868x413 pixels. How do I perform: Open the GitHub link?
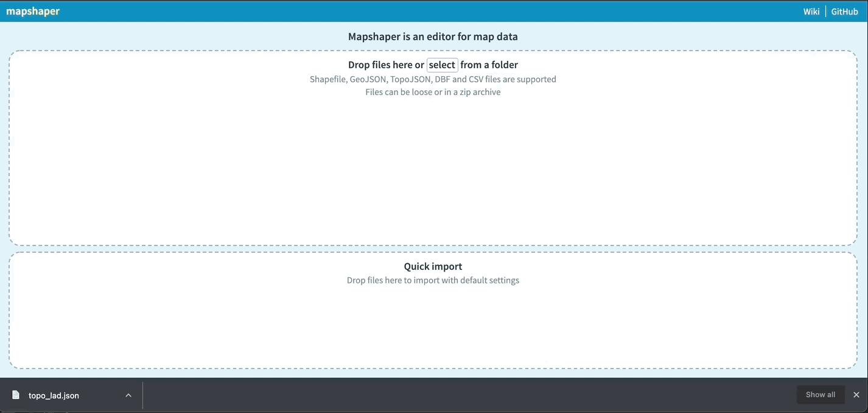coord(845,12)
